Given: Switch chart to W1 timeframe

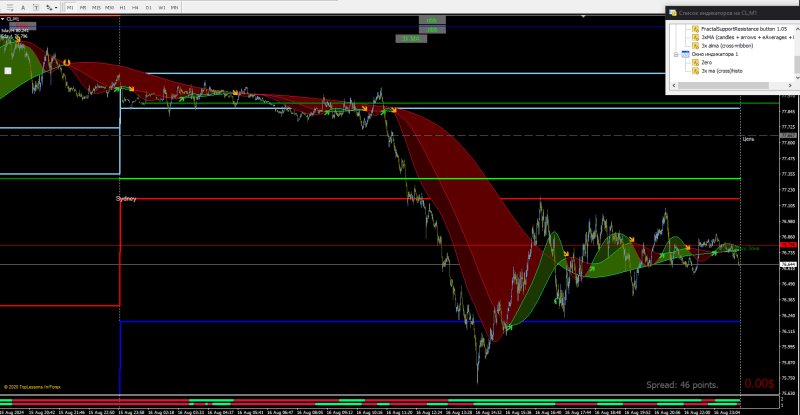Looking at the screenshot, I should (x=161, y=8).
